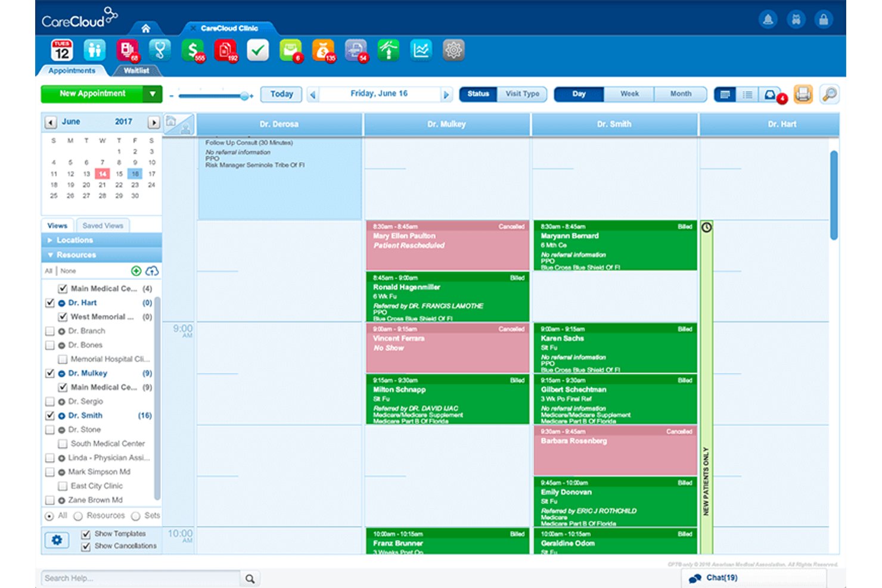Open the fax printer icon with badge 54
Screen dimensions: 882x588
pos(356,50)
